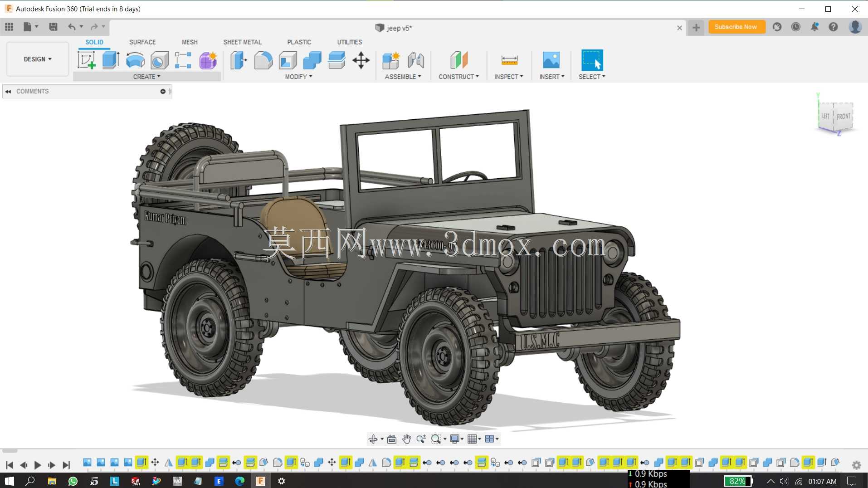Play the timeline
868x488 pixels.
pos(38,465)
